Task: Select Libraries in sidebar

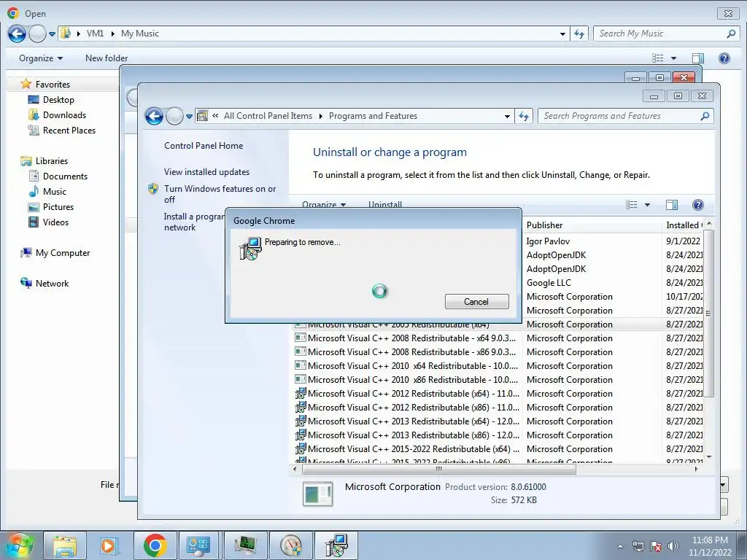Action: click(x=52, y=161)
